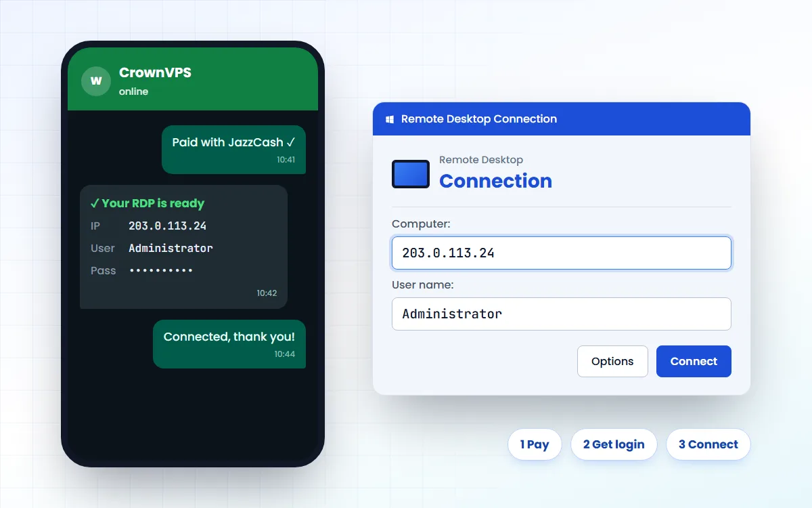Click the large blue 'Connection' heading

point(495,181)
